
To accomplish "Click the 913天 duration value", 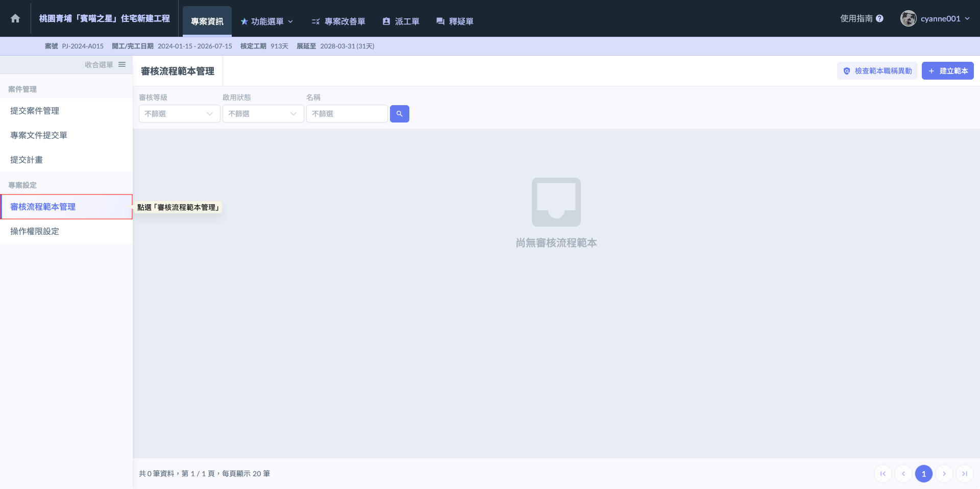I will pyautogui.click(x=279, y=46).
